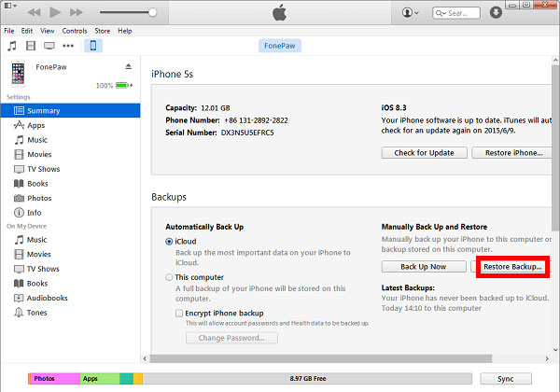The width and height of the screenshot is (560, 392).
Task: Open the mini player view dropdown
Action: coord(10,6)
